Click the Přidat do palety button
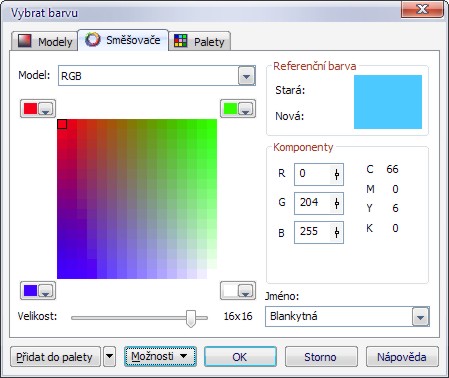 click(x=55, y=357)
